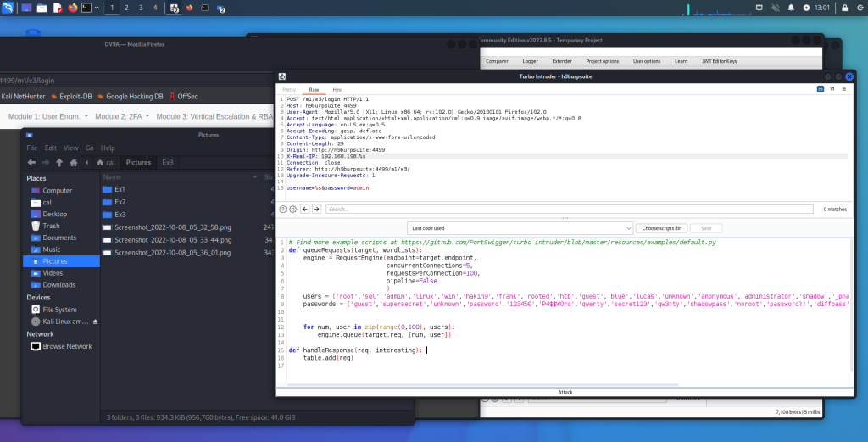The width and height of the screenshot is (868, 442).
Task: Click the muted volume icon in system tray
Action: [x=775, y=8]
